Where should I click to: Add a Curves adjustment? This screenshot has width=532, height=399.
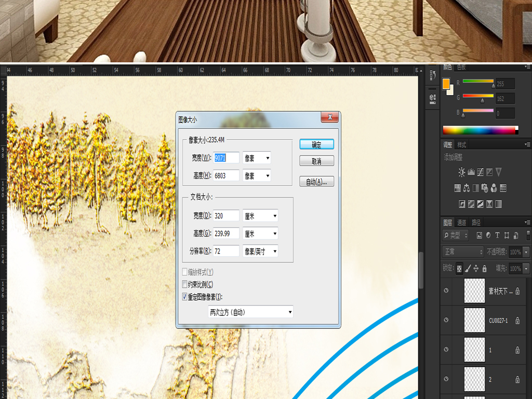coord(481,172)
